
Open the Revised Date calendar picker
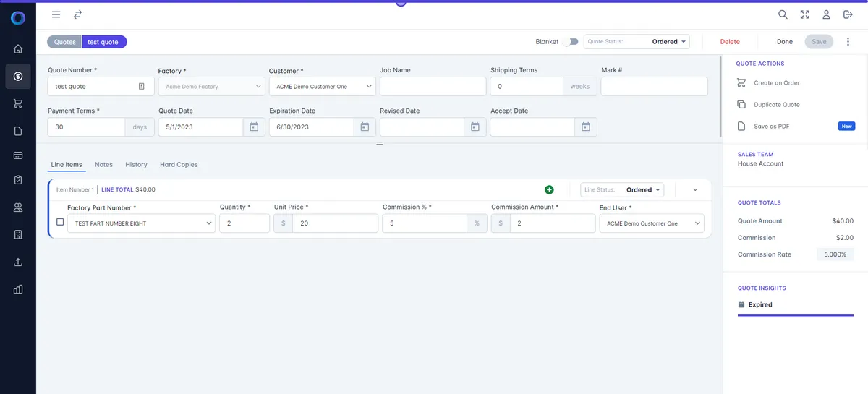475,127
